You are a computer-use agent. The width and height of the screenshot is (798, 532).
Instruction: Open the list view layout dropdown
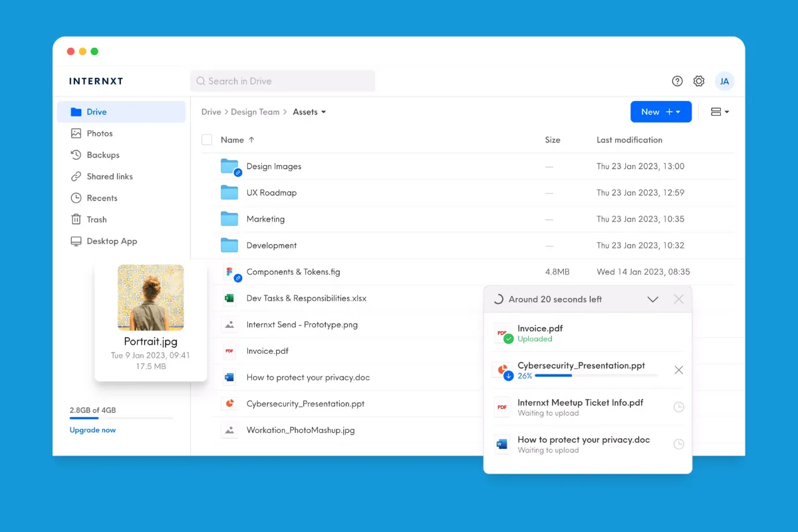(x=720, y=112)
